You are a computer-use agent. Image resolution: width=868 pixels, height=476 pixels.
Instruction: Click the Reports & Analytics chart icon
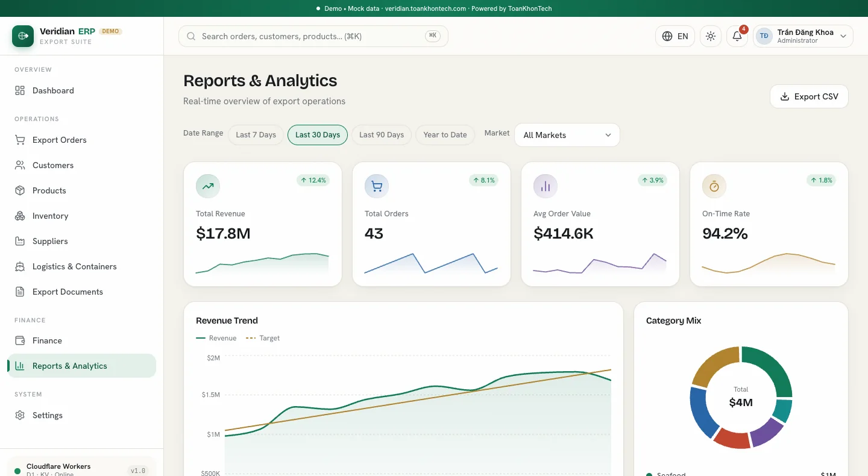[20, 366]
